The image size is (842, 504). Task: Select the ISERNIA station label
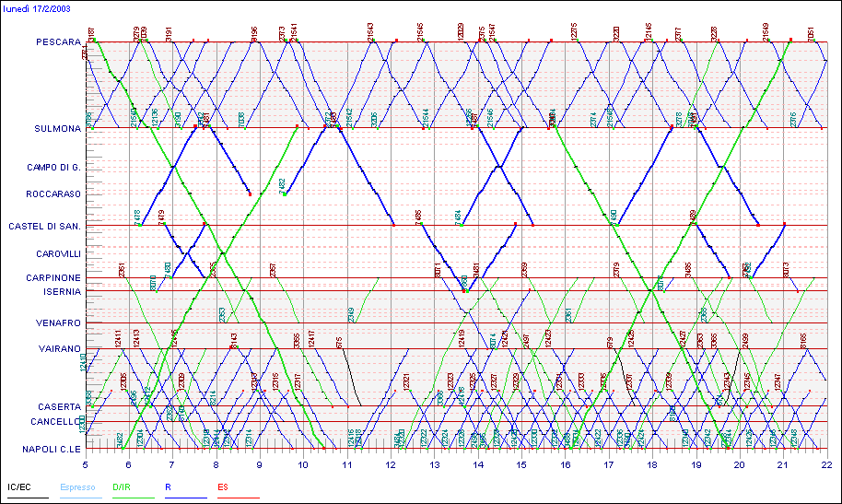60,291
